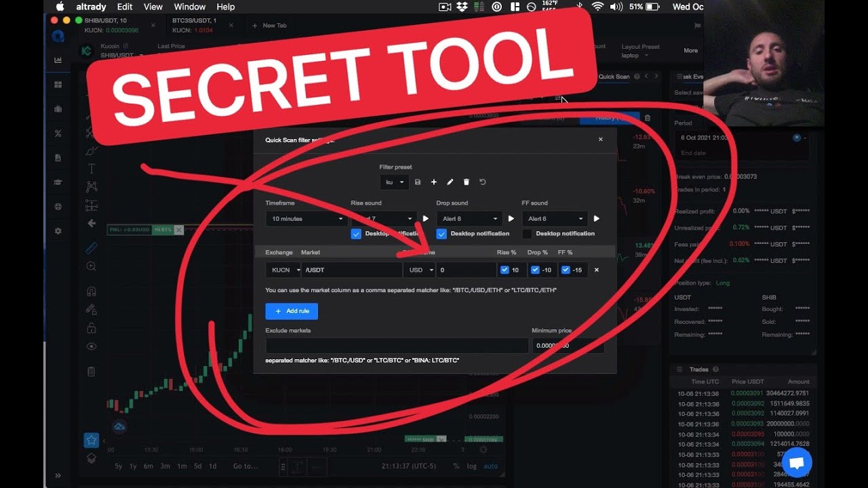The height and width of the screenshot is (488, 868).
Task: Open a New Tab in altrady
Action: (269, 26)
